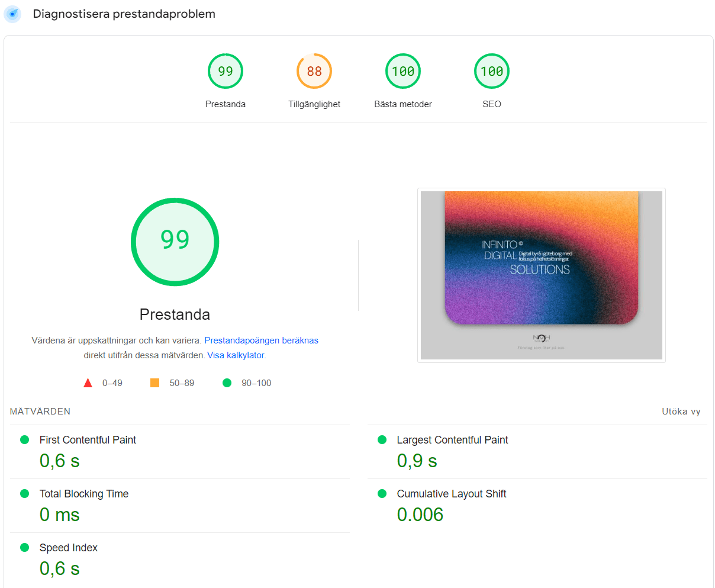
Task: Click the Tillgänglighet category label
Action: (x=314, y=104)
